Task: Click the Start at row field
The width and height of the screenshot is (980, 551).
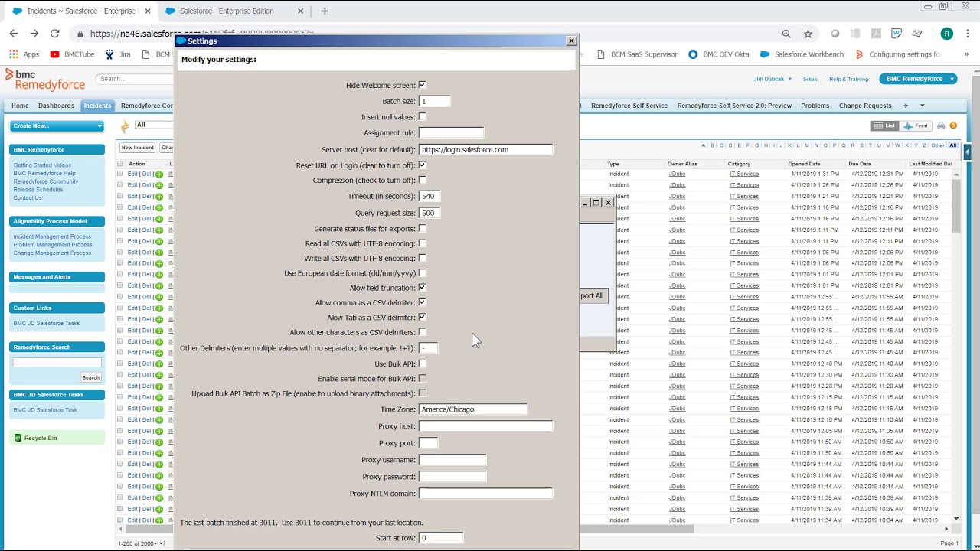Action: (x=440, y=538)
